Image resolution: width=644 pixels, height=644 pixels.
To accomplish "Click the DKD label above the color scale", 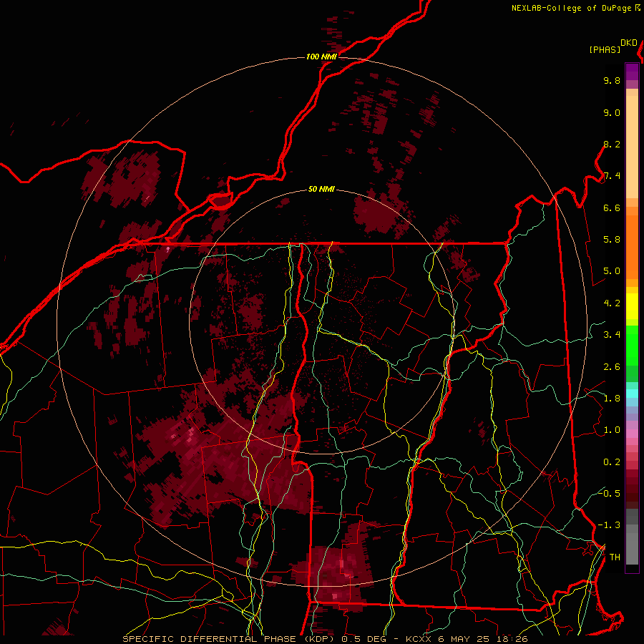I will tap(629, 43).
